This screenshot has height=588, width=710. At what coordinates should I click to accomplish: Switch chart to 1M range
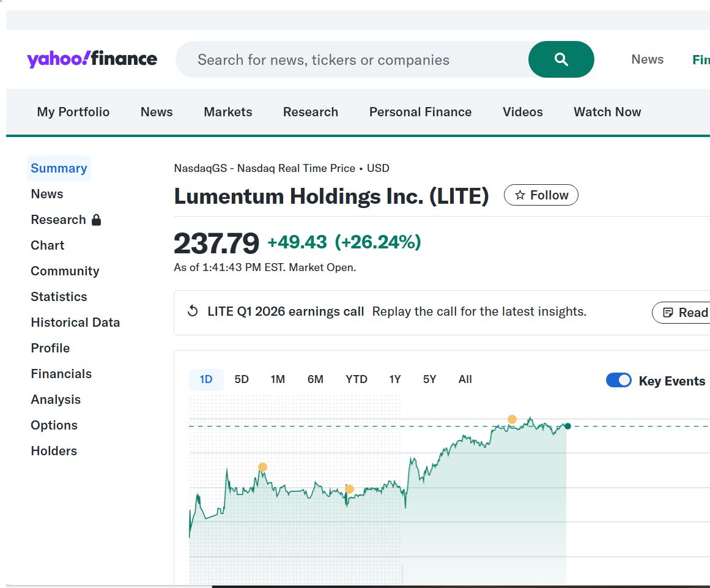tap(278, 379)
